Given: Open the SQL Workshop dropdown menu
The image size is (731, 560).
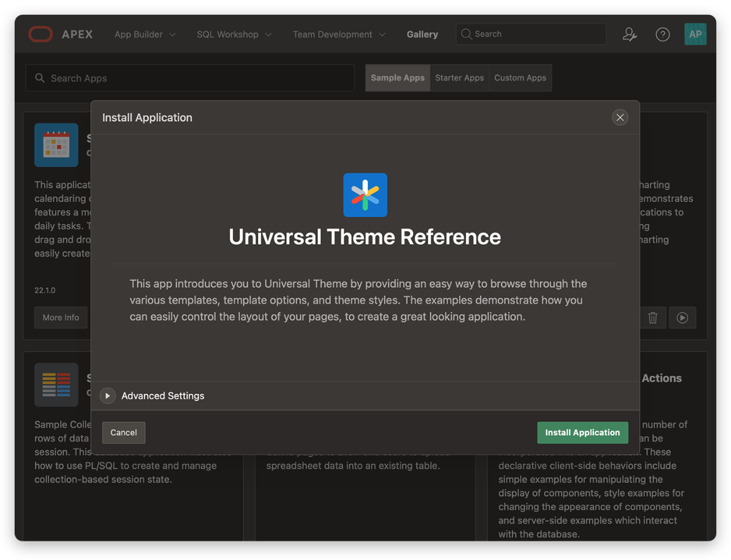Looking at the screenshot, I should click(x=234, y=35).
